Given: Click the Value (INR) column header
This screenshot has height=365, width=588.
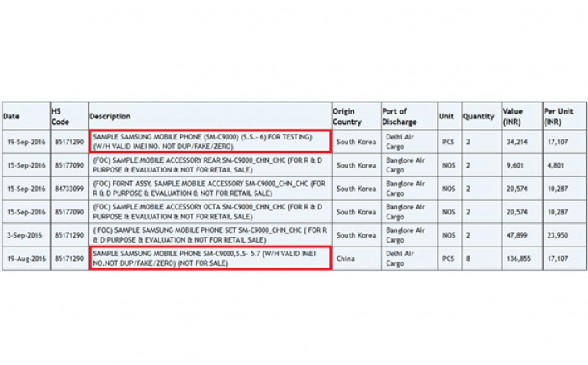Looking at the screenshot, I should pos(522,116).
